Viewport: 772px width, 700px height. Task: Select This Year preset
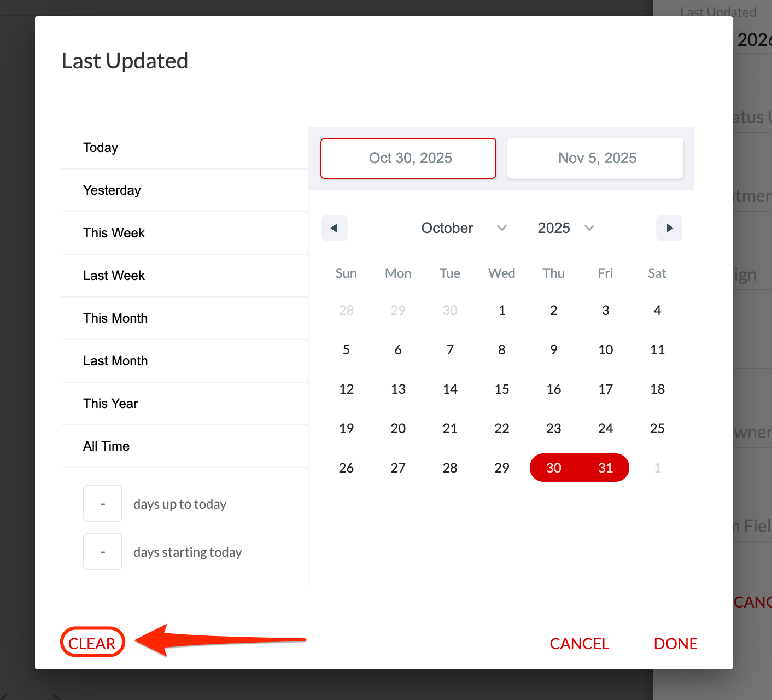pos(110,404)
